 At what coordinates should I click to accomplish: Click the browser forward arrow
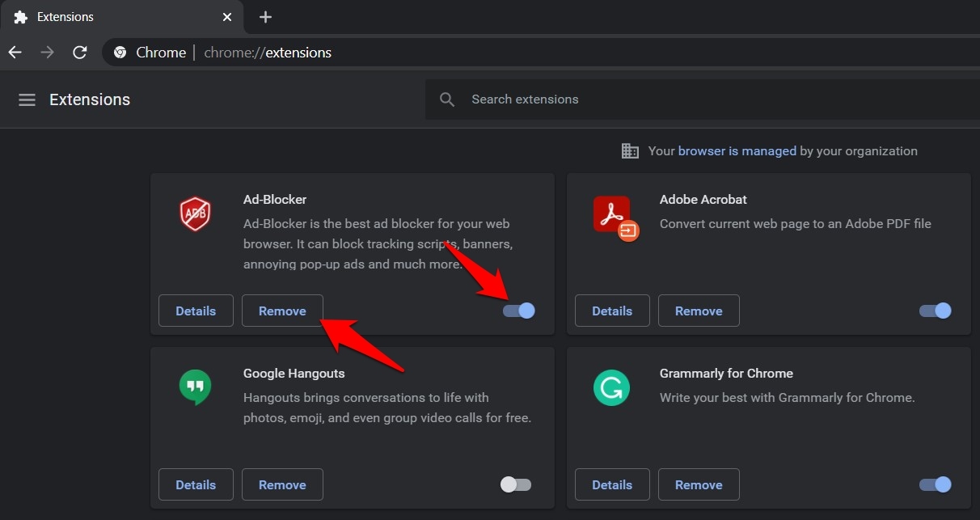pyautogui.click(x=47, y=53)
